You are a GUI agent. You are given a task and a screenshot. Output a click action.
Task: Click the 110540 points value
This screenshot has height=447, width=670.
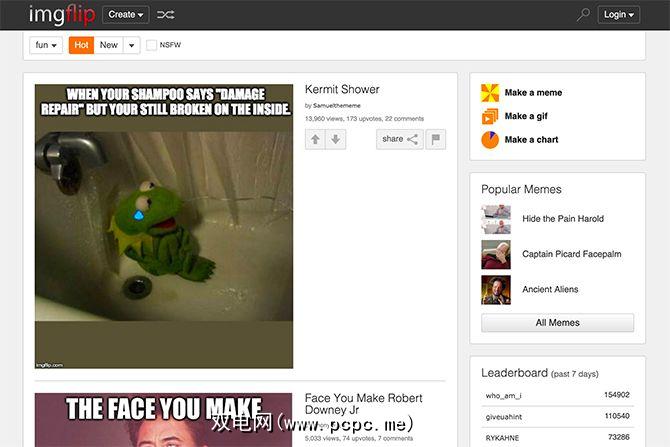[x=617, y=416]
